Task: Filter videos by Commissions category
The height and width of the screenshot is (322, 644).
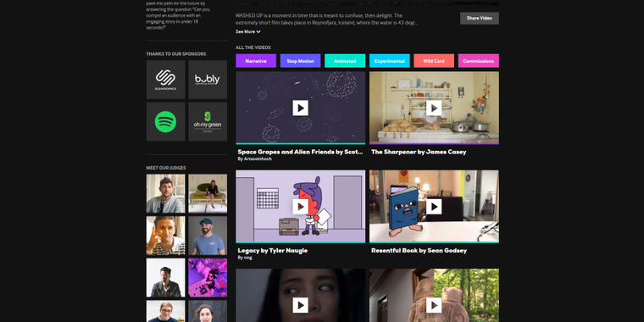Action: [x=479, y=61]
